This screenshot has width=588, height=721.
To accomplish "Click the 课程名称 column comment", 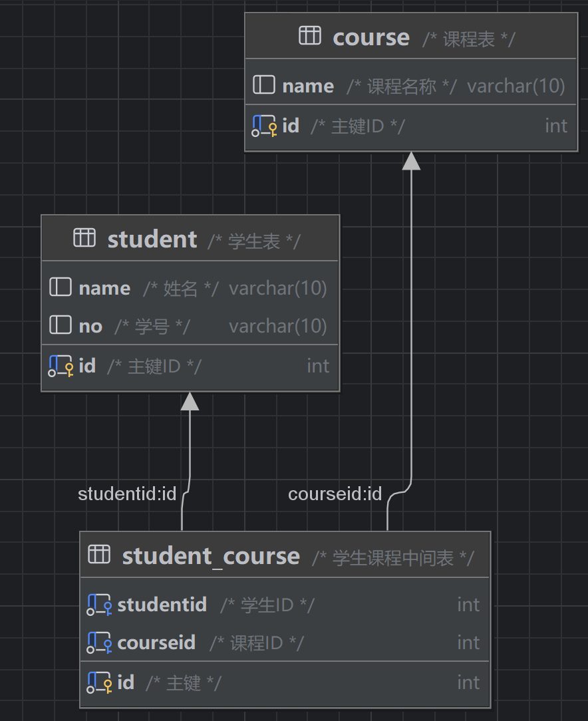I will coord(401,86).
